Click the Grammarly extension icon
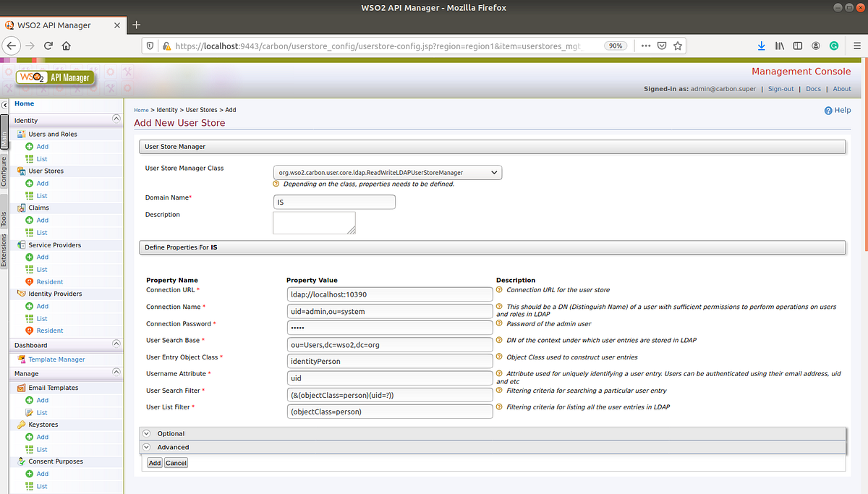 [x=834, y=45]
